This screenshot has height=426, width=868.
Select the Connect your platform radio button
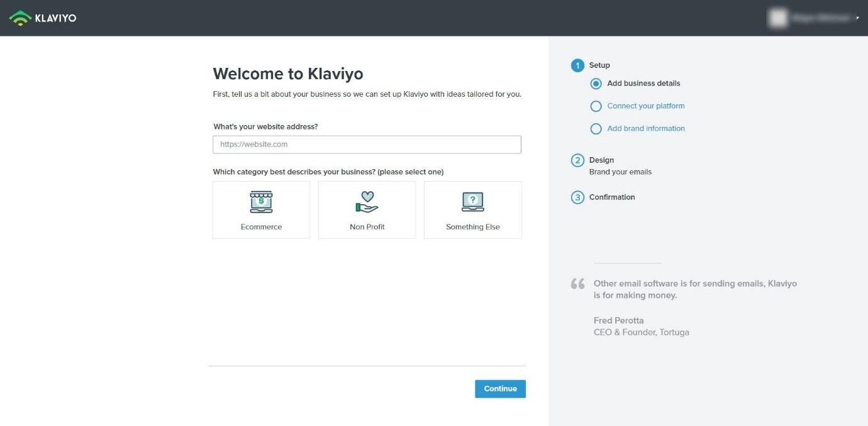pyautogui.click(x=596, y=106)
